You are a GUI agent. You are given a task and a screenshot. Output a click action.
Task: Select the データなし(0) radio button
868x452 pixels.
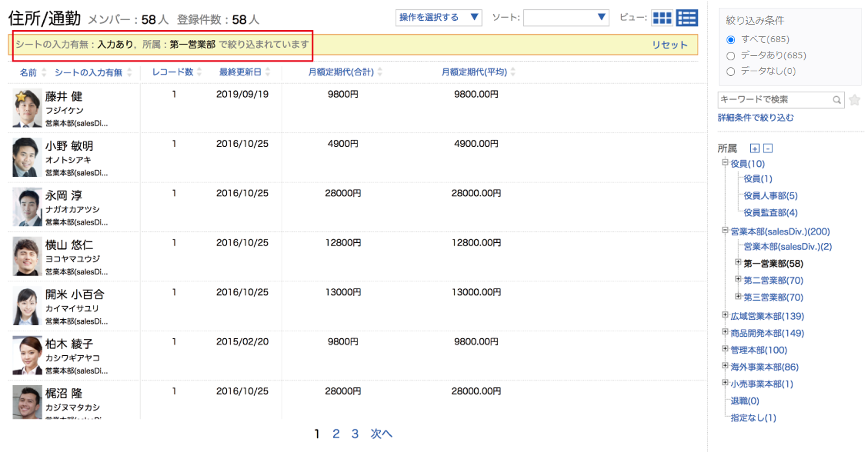click(731, 72)
